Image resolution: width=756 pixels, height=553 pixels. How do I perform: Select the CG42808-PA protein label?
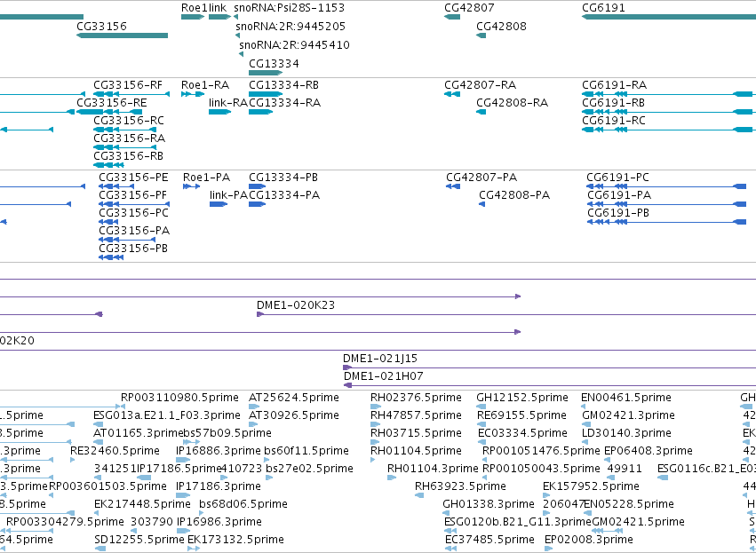514,195
